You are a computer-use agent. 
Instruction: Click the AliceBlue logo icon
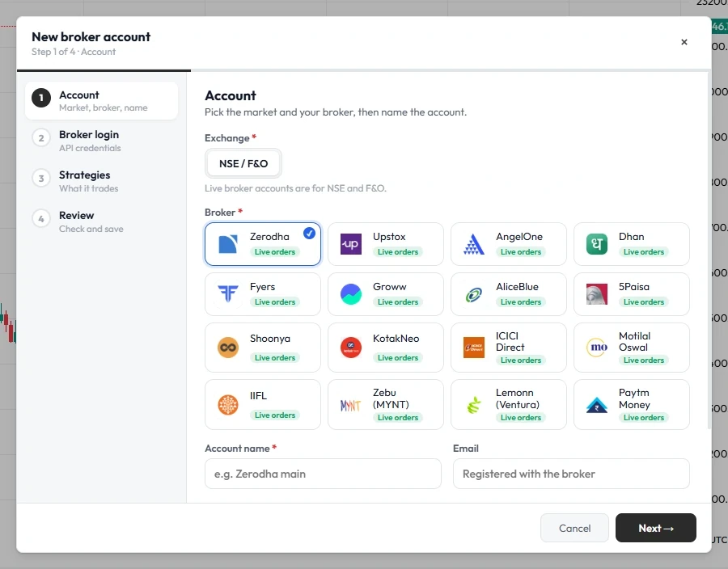tap(474, 294)
